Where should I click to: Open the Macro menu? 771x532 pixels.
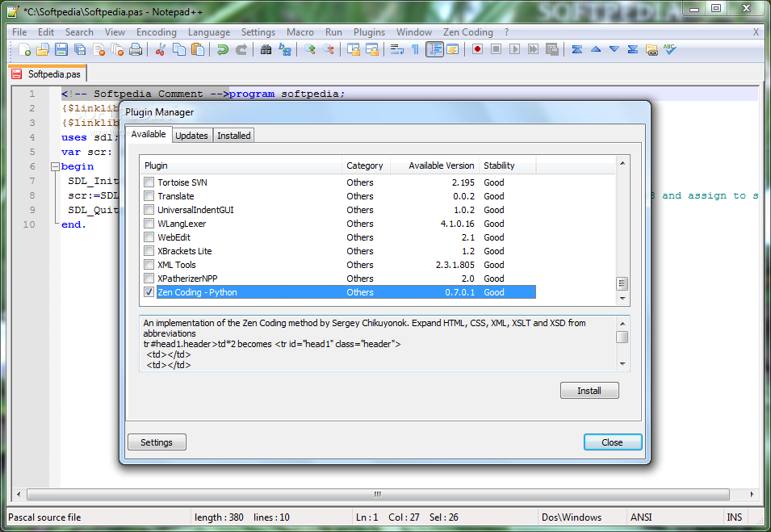[300, 32]
